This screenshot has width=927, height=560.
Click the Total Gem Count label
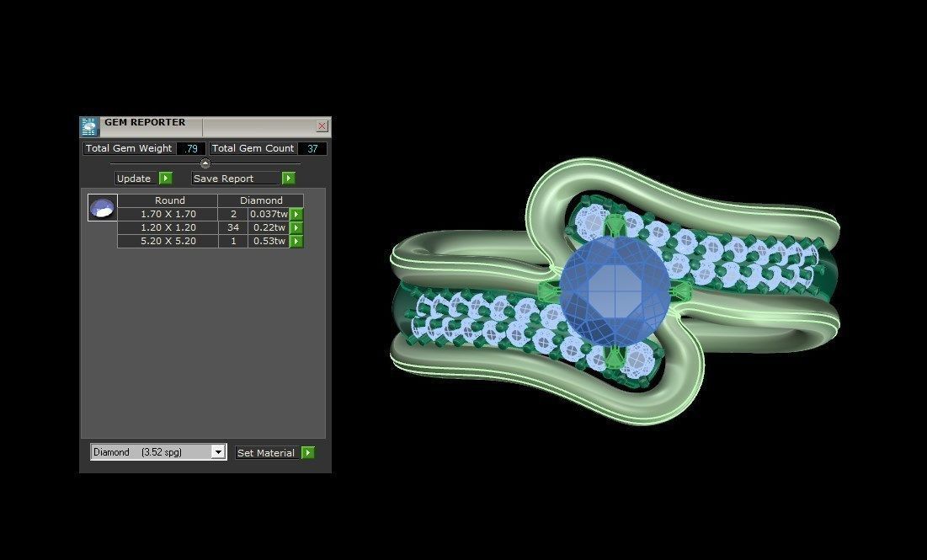point(253,148)
